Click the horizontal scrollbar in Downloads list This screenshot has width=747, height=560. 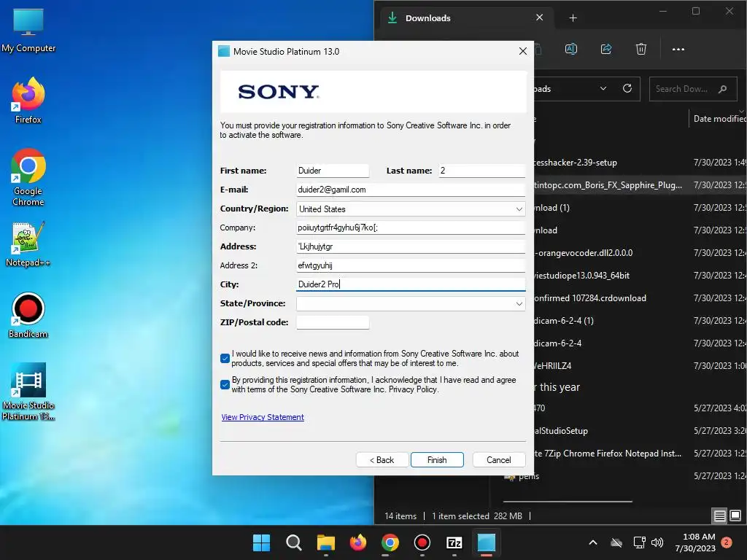[568, 501]
